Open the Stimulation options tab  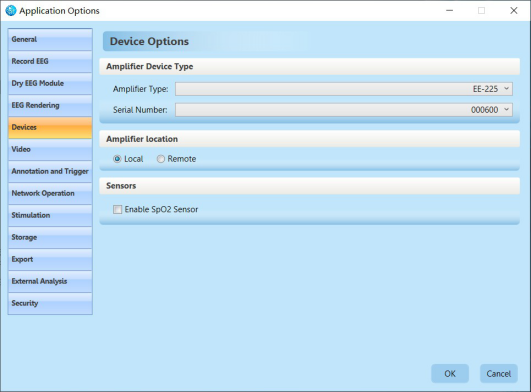50,216
